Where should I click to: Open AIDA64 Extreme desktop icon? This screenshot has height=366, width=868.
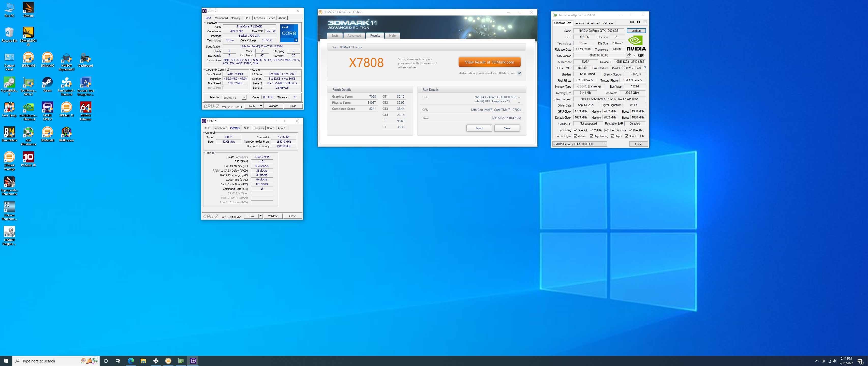86,111
